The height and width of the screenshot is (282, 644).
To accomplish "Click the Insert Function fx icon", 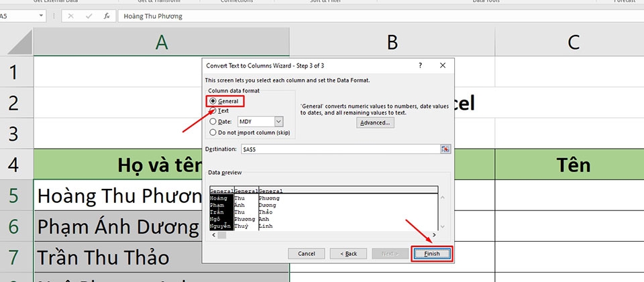I will (107, 16).
